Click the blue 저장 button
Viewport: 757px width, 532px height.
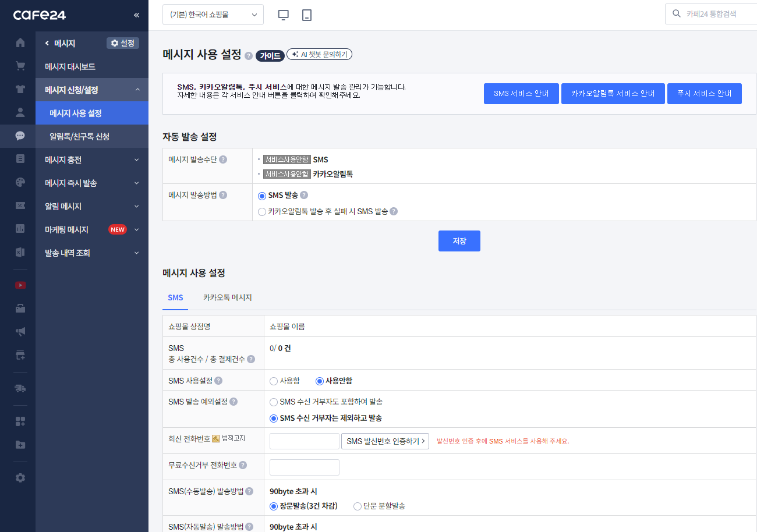tap(459, 241)
